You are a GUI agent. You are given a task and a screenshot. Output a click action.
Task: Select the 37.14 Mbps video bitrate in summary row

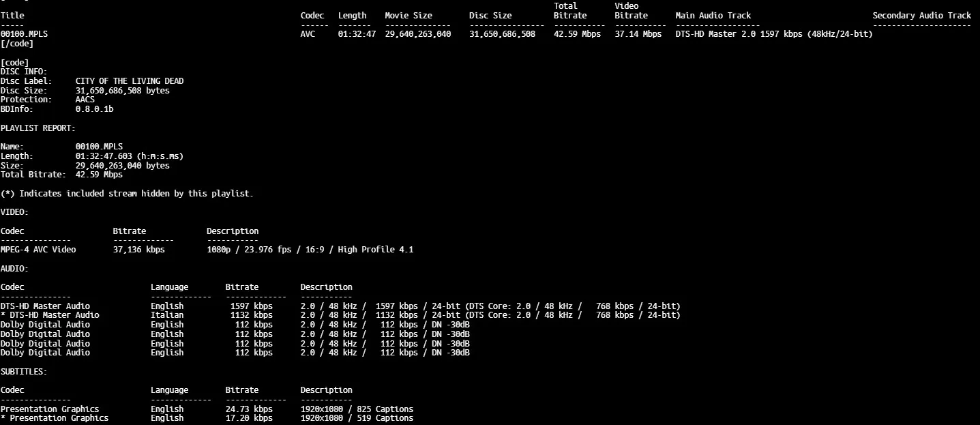coord(638,34)
